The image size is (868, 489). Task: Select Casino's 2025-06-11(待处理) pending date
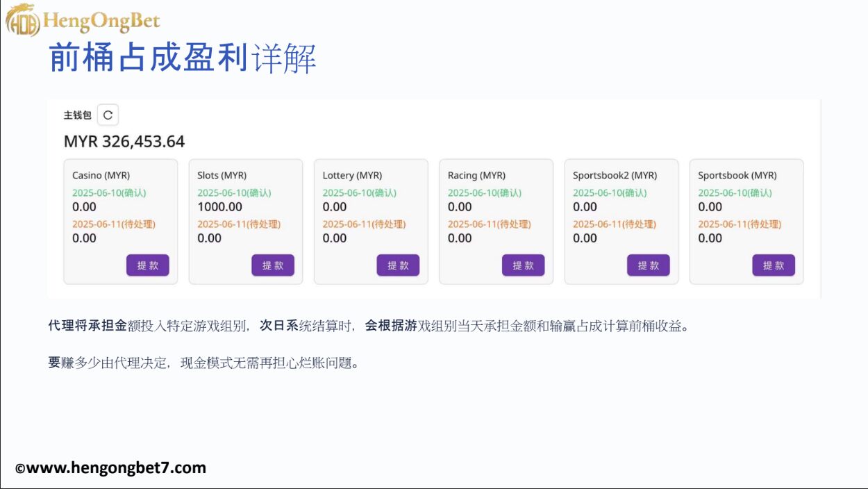(114, 224)
